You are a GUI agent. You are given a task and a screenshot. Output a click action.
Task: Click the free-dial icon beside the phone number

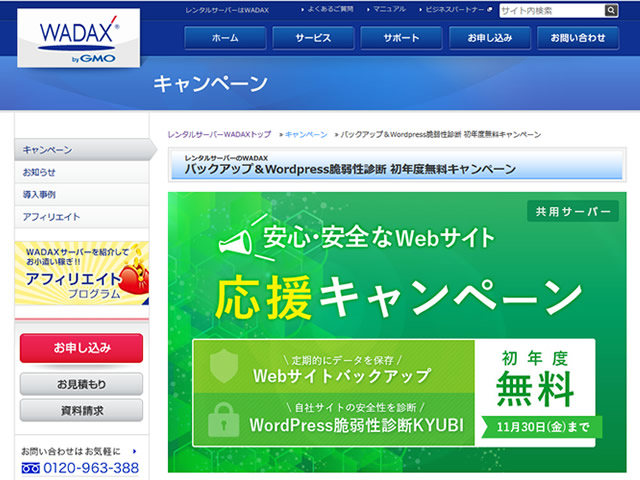[31, 468]
